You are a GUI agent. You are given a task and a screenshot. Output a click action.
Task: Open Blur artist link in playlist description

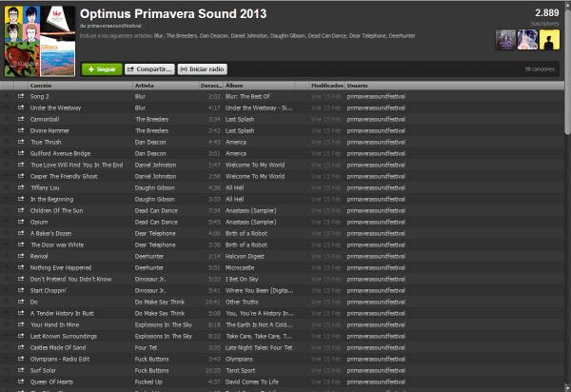[158, 35]
